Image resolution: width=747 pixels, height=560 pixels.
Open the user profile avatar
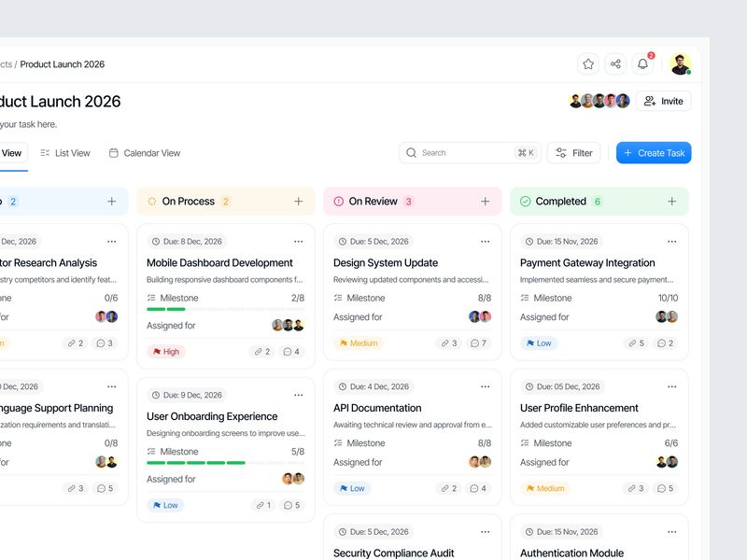(681, 64)
